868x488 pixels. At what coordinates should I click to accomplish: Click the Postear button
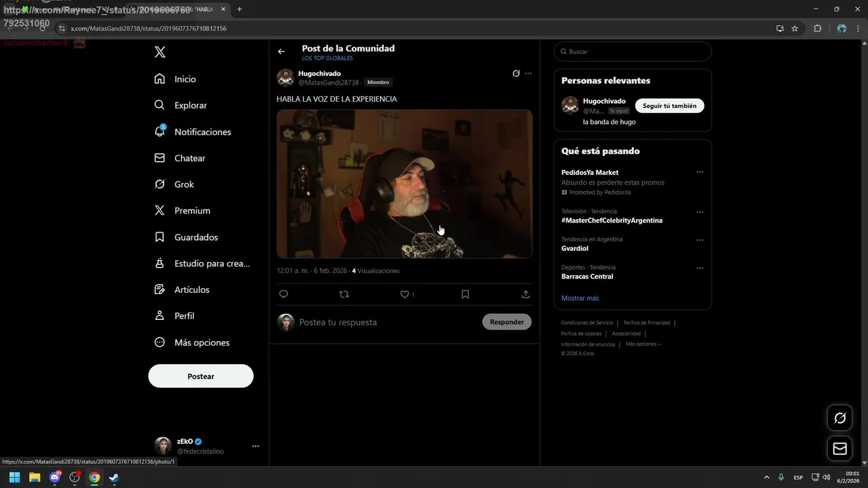201,376
